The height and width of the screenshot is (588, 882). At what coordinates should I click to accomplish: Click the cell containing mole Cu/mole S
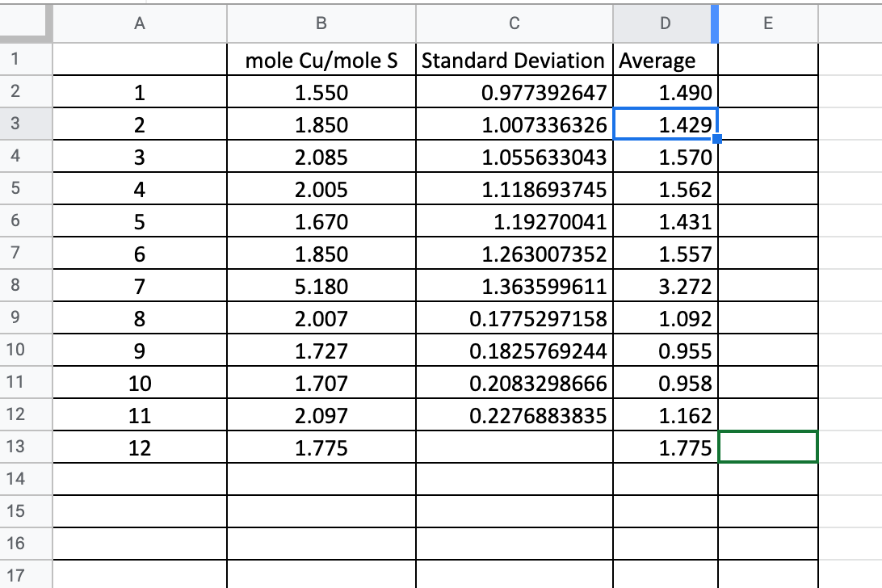pos(321,60)
